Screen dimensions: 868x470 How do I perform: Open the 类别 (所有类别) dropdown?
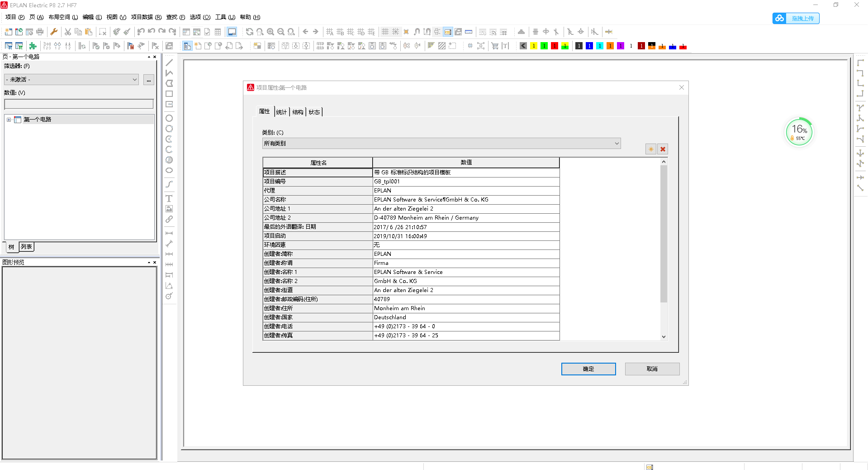(441, 144)
